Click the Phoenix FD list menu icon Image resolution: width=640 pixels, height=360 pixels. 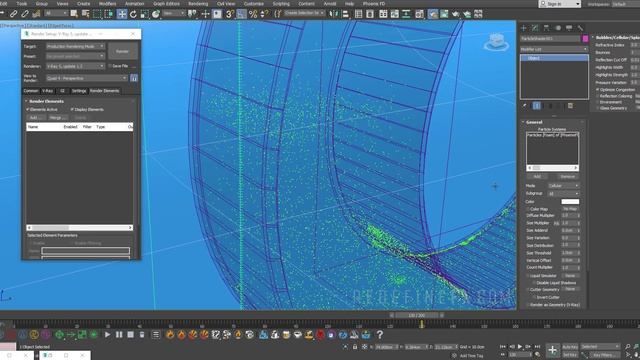pyautogui.click(x=156, y=335)
